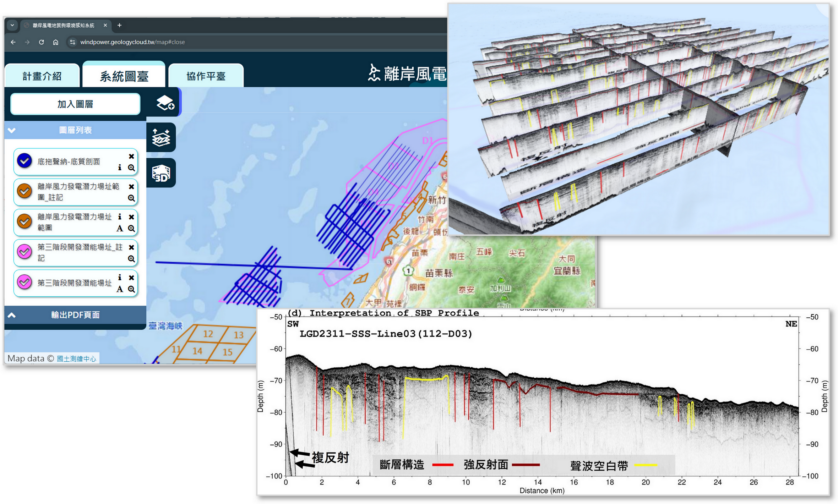The height and width of the screenshot is (504, 838).
Task: Open the 國土測繪中心 attribution link
Action: click(x=76, y=359)
